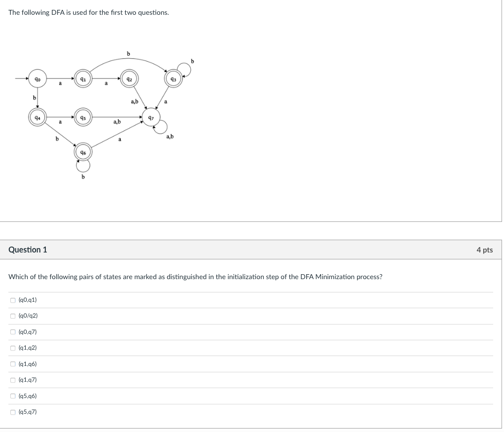
Task: Click the Question 1 header
Action: (28, 250)
